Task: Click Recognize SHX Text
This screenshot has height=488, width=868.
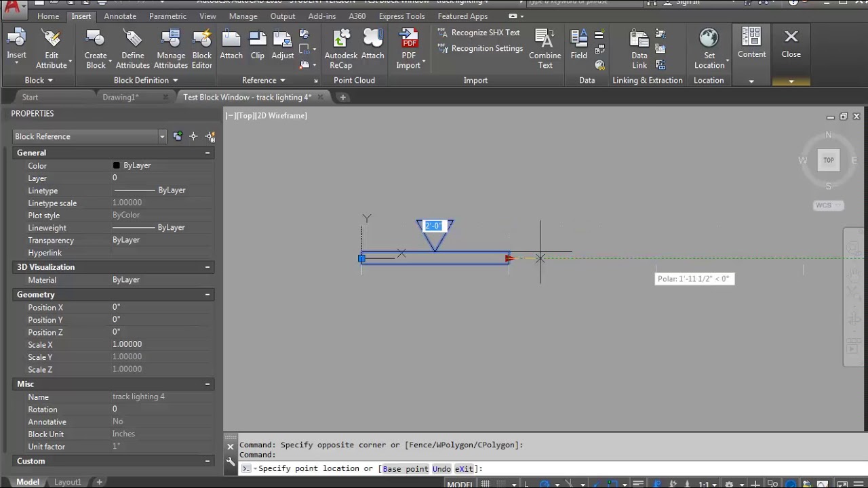Action: point(479,33)
